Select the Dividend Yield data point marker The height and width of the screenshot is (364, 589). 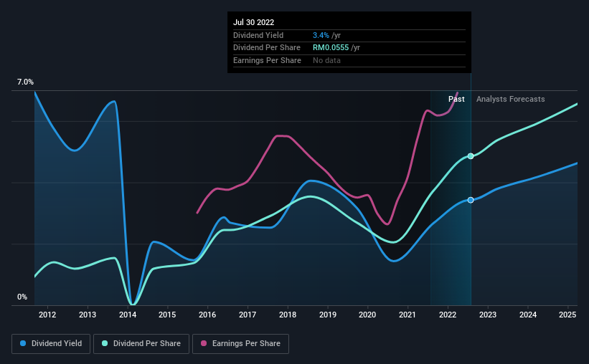pyautogui.click(x=471, y=200)
